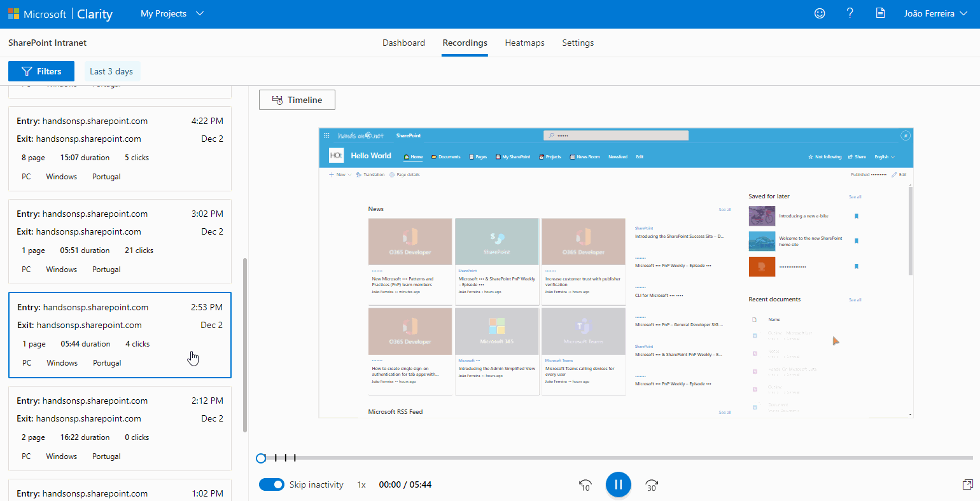Click the playback position handle
This screenshot has height=501, width=980.
261,458
